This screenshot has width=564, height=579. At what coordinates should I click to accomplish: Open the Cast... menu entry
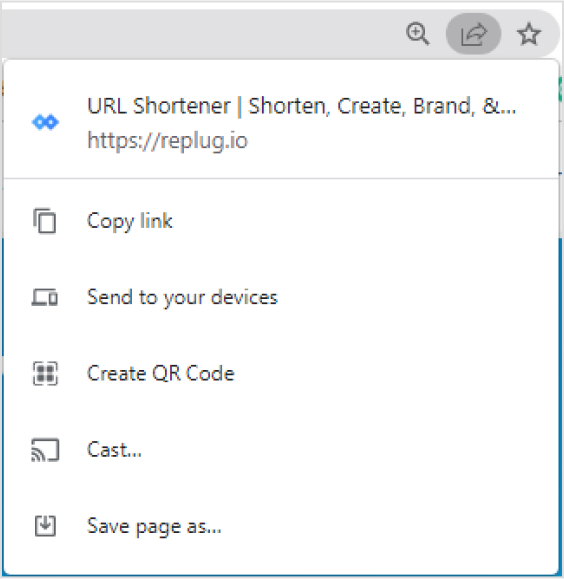click(281, 450)
